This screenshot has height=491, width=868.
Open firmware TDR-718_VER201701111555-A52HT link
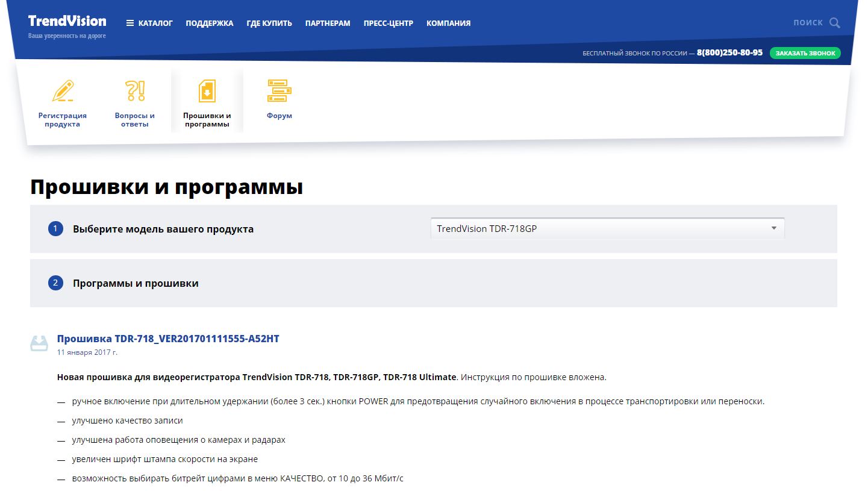tap(168, 339)
